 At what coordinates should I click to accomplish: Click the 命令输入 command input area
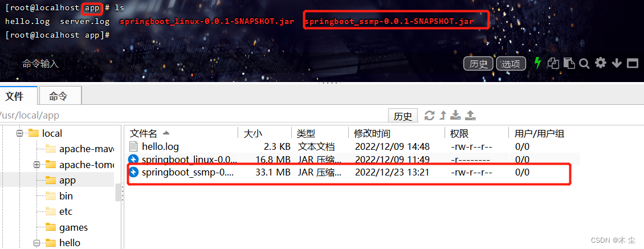(x=40, y=64)
